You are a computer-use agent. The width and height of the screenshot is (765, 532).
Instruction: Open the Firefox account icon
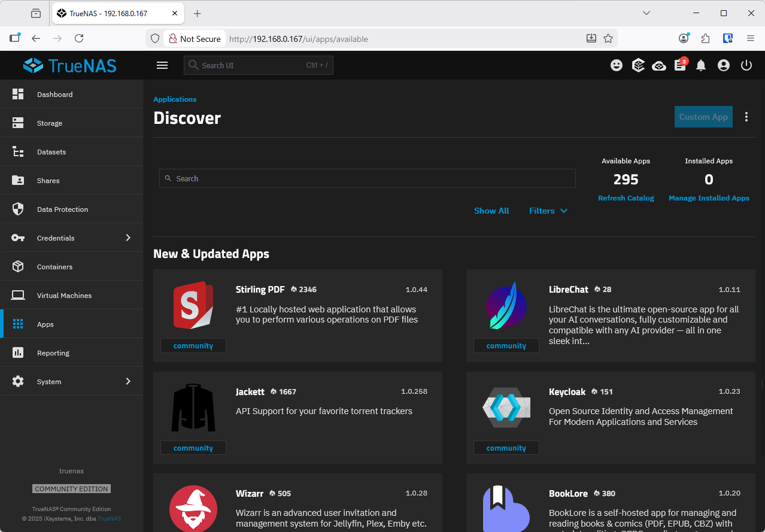click(684, 38)
